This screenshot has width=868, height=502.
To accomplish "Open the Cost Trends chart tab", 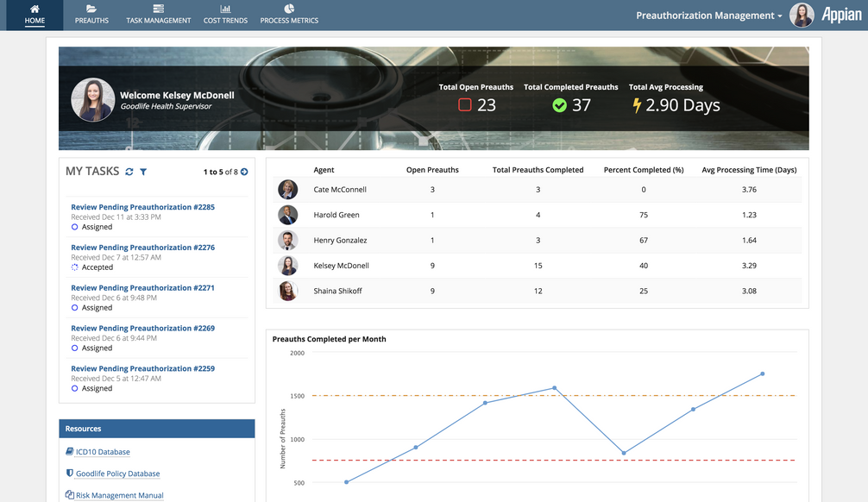I will pyautogui.click(x=225, y=9).
